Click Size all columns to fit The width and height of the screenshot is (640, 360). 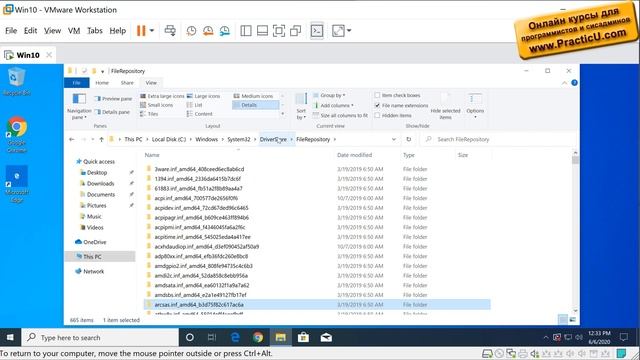[x=340, y=116]
